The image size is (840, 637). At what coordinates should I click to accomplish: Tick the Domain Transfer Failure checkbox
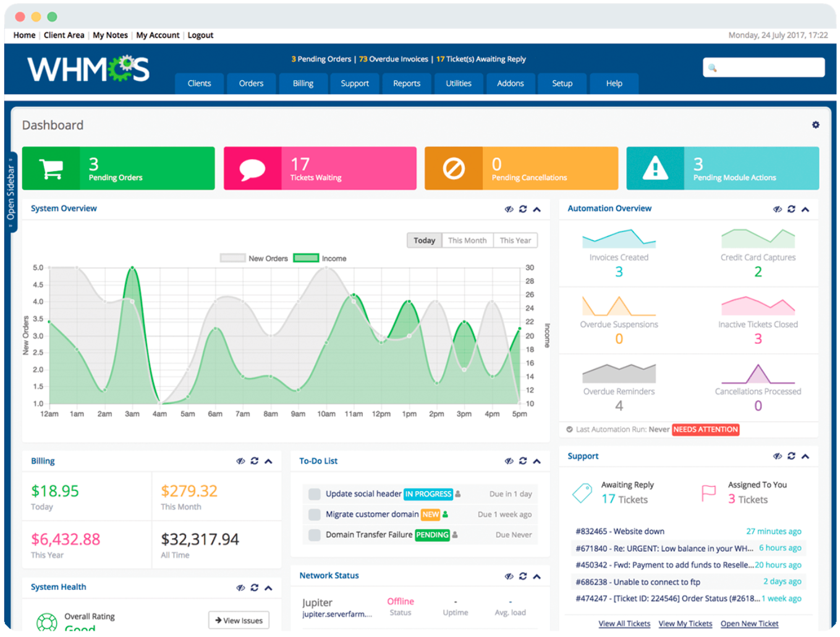(315, 535)
